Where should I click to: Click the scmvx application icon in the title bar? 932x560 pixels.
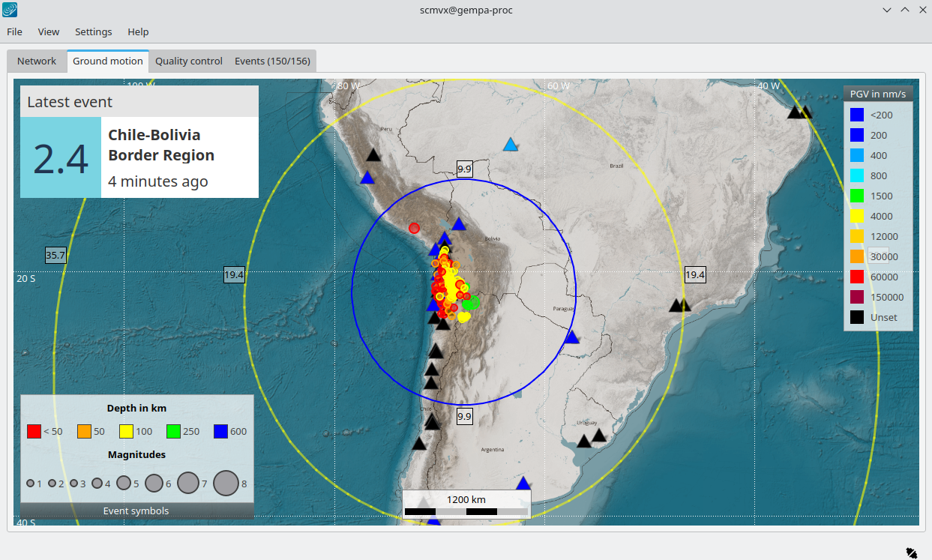(11, 10)
